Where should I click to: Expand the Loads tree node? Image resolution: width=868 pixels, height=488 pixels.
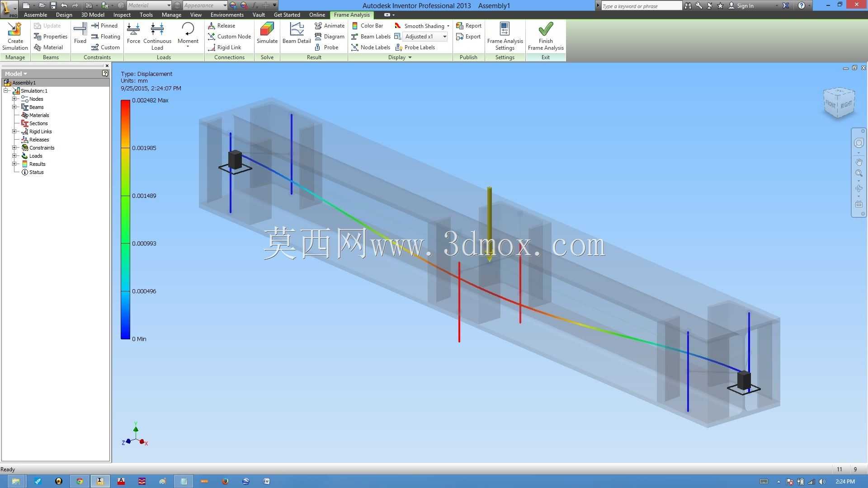tap(14, 156)
